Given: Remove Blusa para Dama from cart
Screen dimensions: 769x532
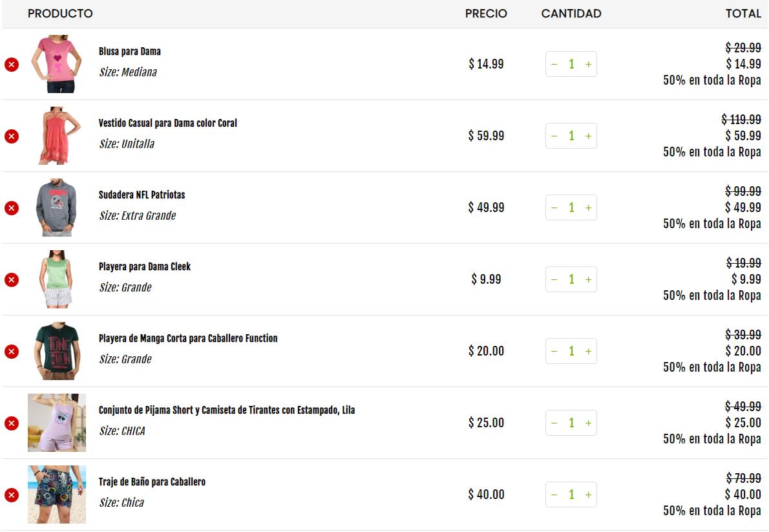Looking at the screenshot, I should click(x=12, y=64).
